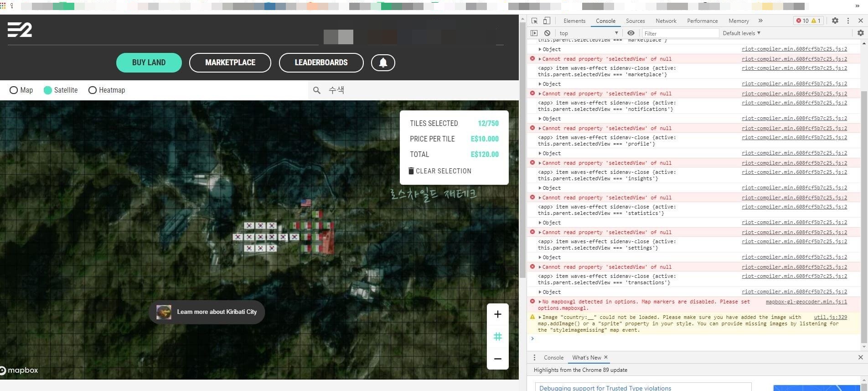Screen dimensions: 868x391
Task: Expand the Image could not be loaded warning
Action: click(x=540, y=317)
